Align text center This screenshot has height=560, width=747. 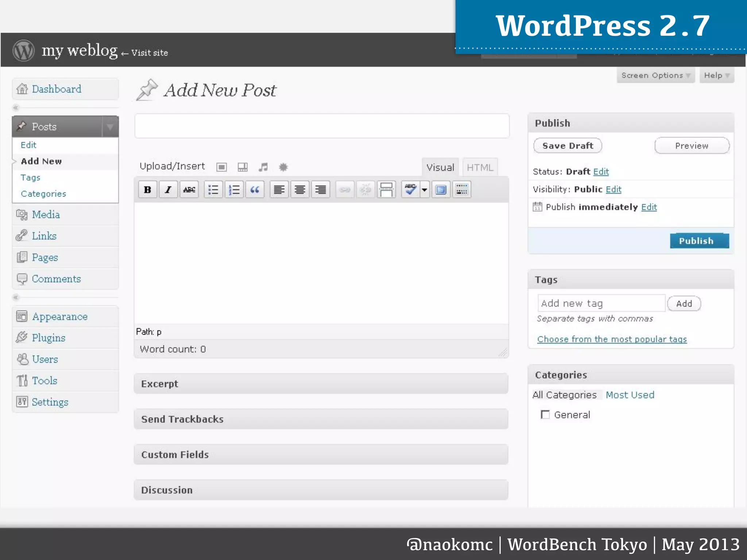tap(300, 190)
